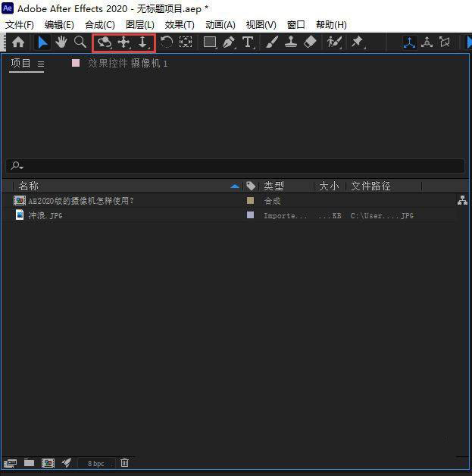The height and width of the screenshot is (476, 472).
Task: Create a new composition
Action: [x=48, y=463]
